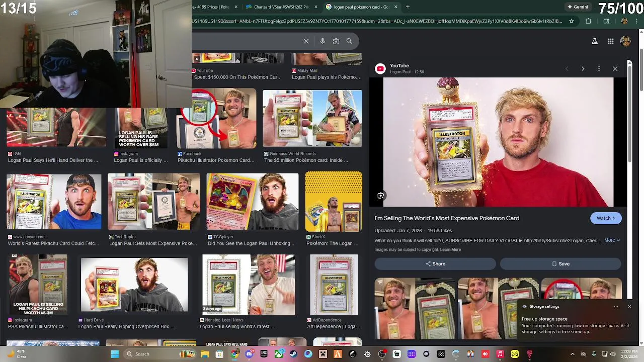Click the Instagram 'Logan Paul is officially' caption

tap(141, 160)
